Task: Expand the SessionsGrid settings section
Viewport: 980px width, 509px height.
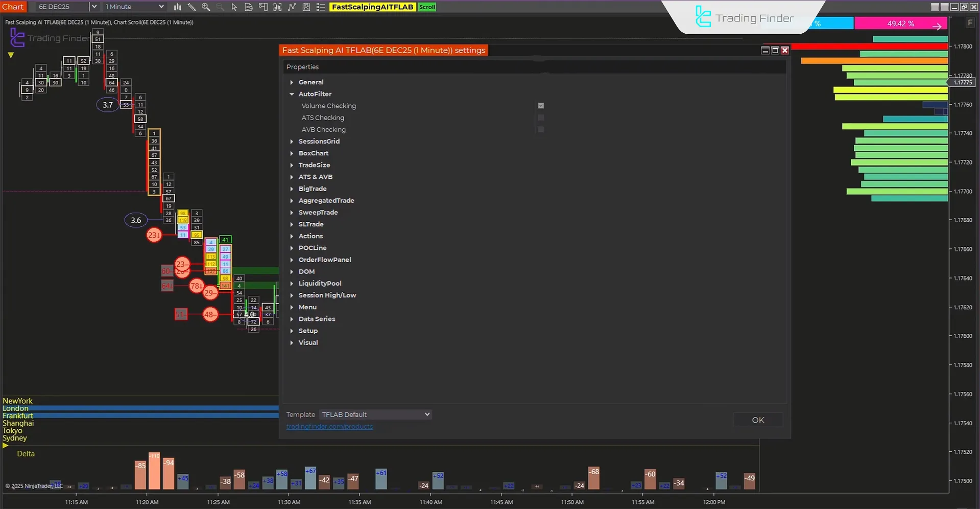Action: point(292,141)
